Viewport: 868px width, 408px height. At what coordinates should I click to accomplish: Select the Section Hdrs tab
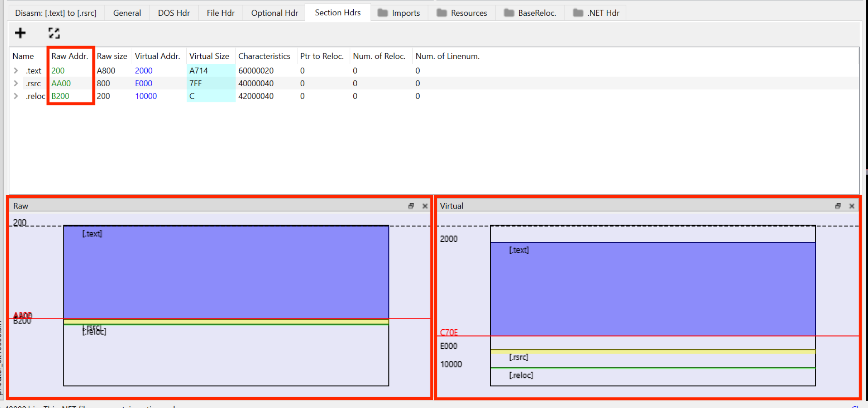pos(338,12)
